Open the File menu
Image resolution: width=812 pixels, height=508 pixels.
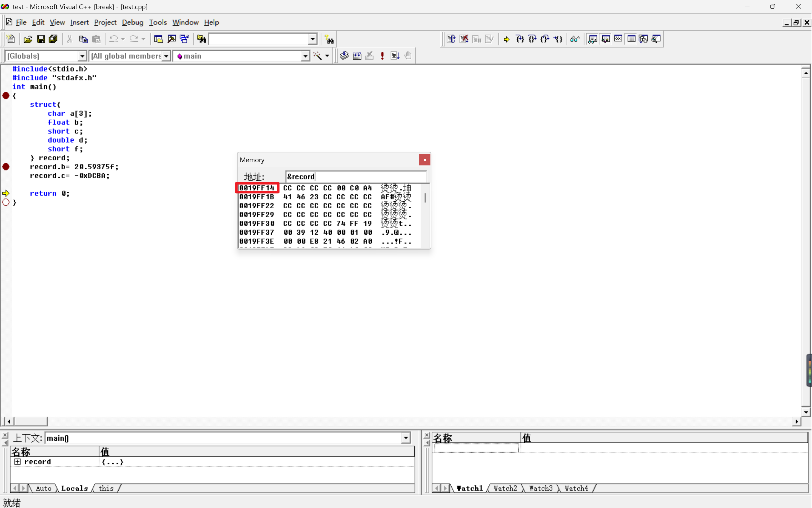pos(21,22)
